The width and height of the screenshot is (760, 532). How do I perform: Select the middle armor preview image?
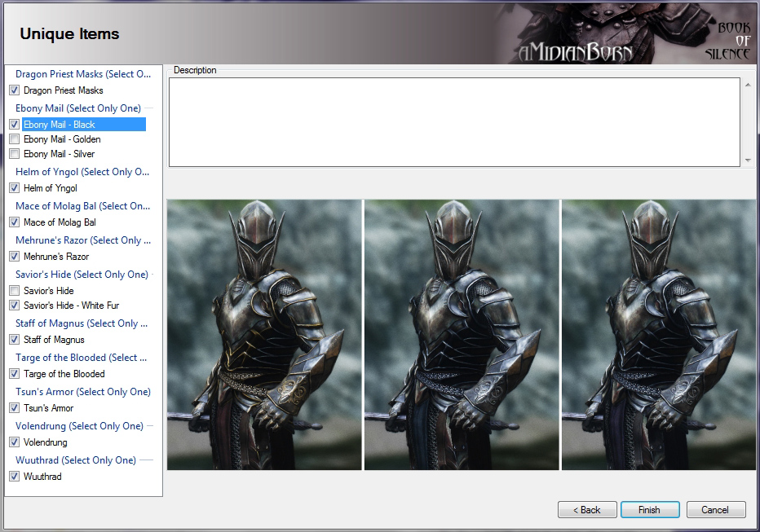tap(462, 335)
